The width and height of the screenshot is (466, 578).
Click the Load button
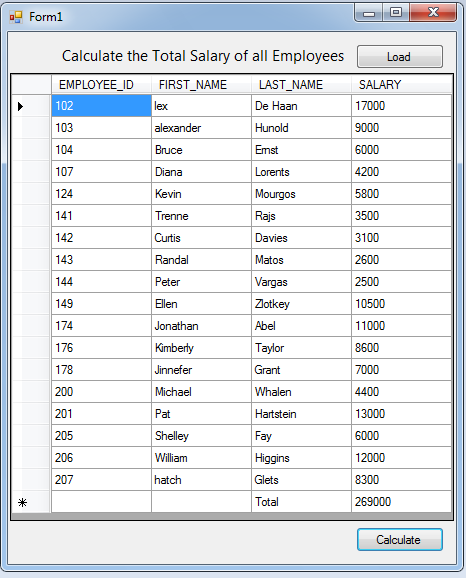400,57
